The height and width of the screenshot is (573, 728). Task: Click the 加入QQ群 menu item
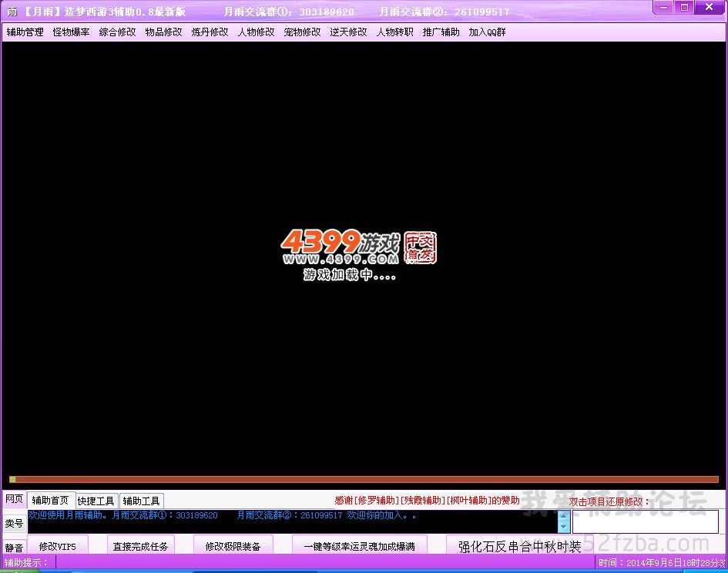click(487, 32)
